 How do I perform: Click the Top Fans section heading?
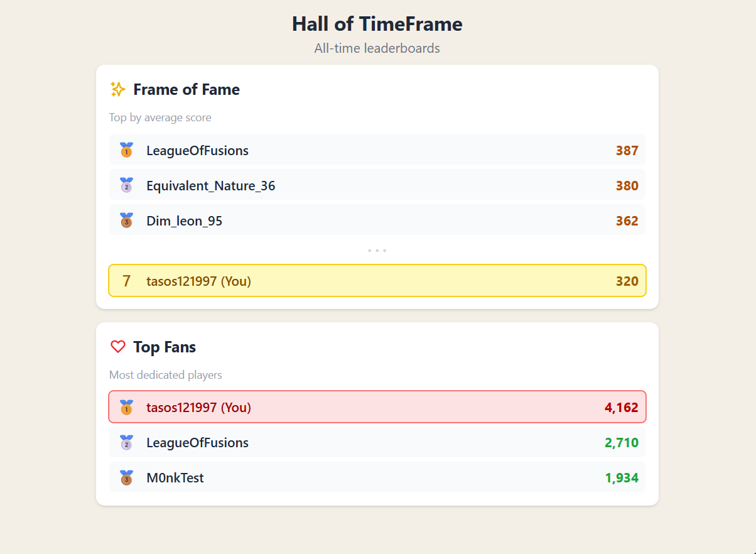[x=165, y=347]
